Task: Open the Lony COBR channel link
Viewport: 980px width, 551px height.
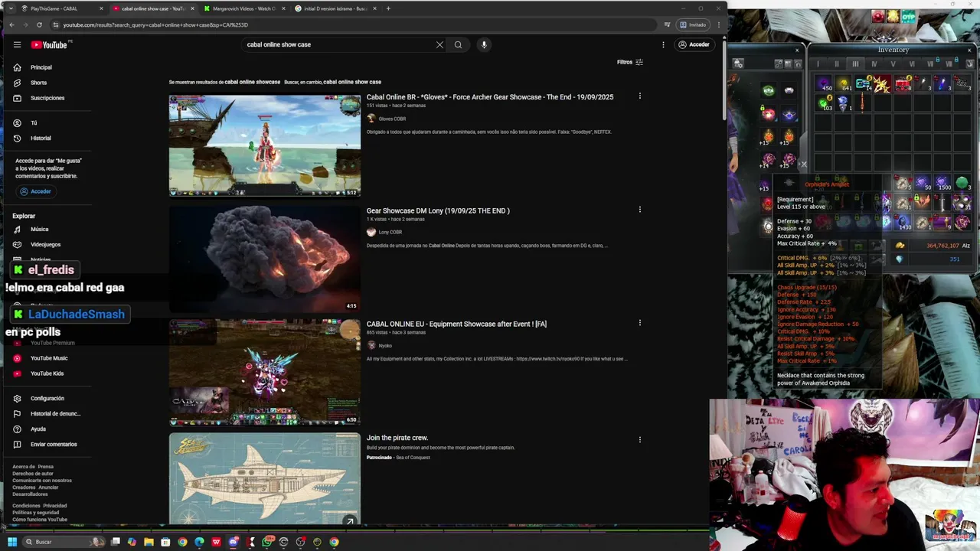Action: click(390, 232)
